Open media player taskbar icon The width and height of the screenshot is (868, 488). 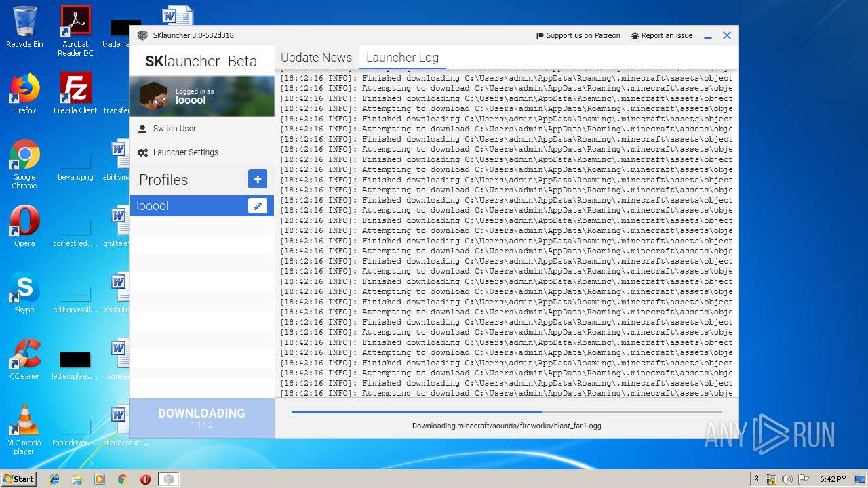100,479
